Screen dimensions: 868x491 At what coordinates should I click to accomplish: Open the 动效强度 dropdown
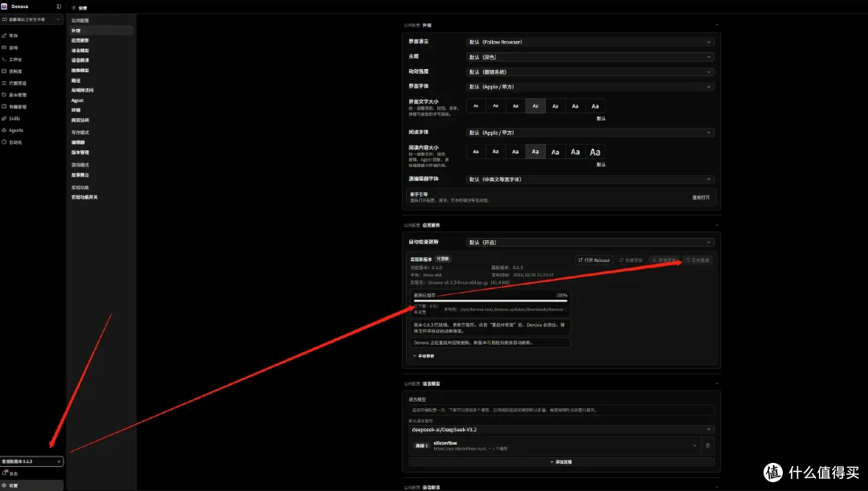pos(590,72)
